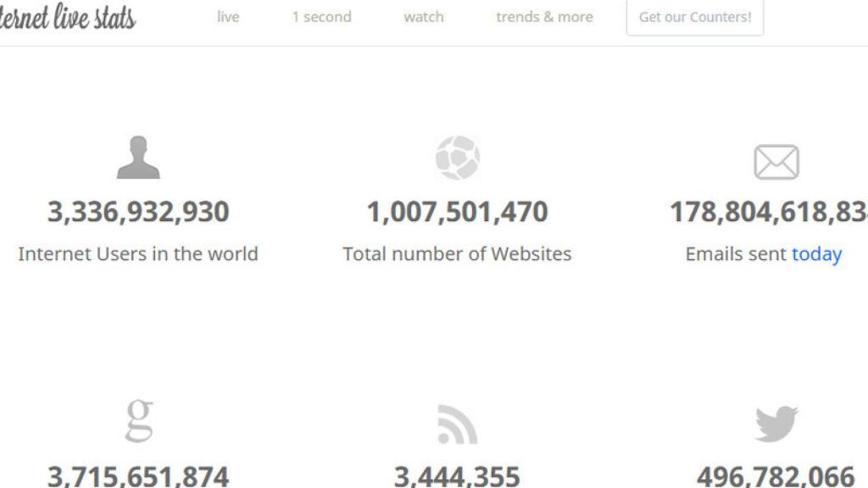The height and width of the screenshot is (488, 868).
Task: Click the person icon above Internet Users counter
Action: pyautogui.click(x=138, y=157)
